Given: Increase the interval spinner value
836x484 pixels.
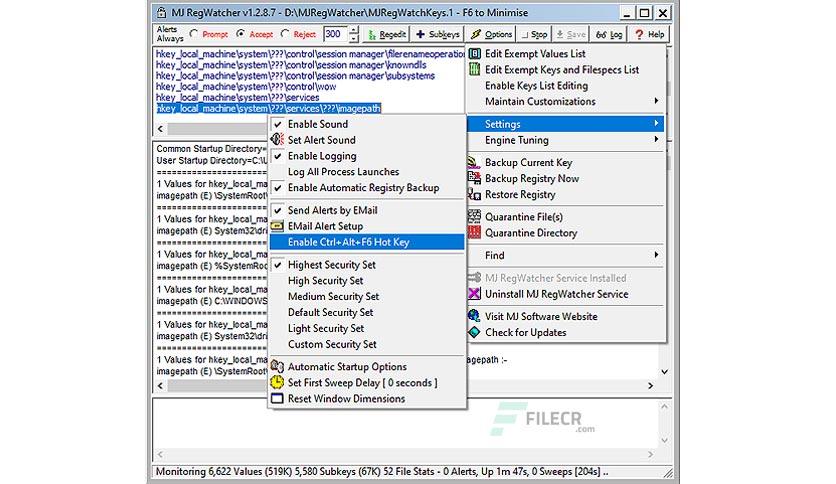Looking at the screenshot, I should 354,30.
